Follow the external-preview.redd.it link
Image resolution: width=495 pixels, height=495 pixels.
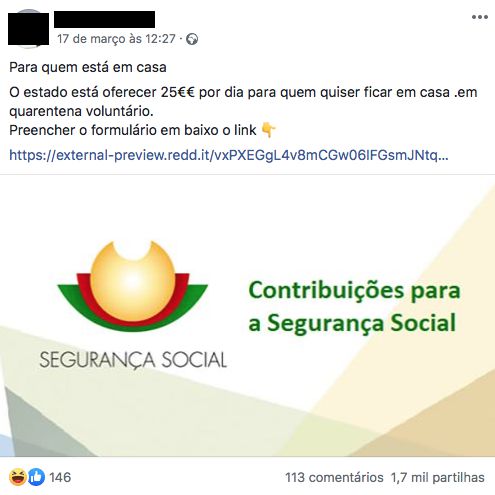pos(229,155)
